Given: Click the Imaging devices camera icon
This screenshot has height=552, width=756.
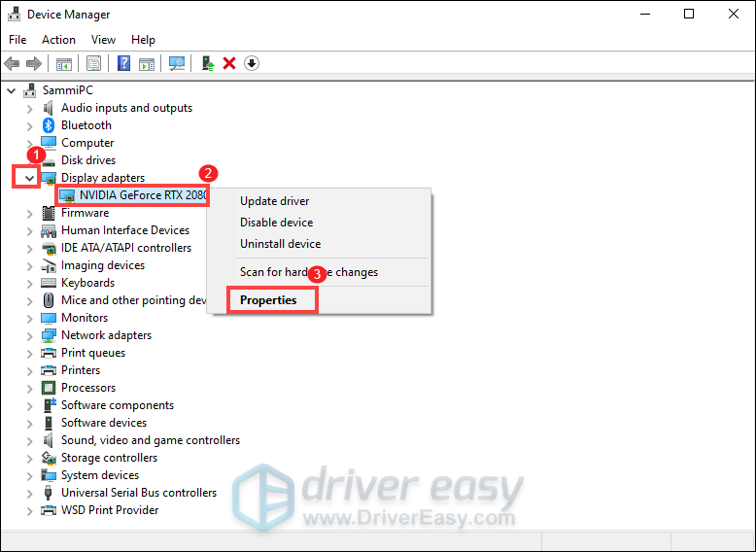Looking at the screenshot, I should pyautogui.click(x=49, y=265).
